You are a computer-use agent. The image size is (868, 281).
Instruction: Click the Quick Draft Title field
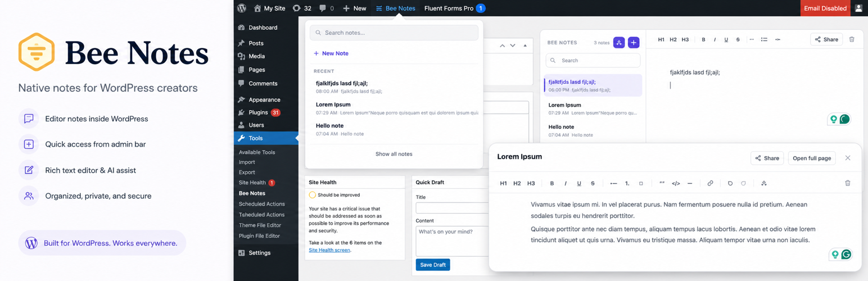tap(453, 208)
